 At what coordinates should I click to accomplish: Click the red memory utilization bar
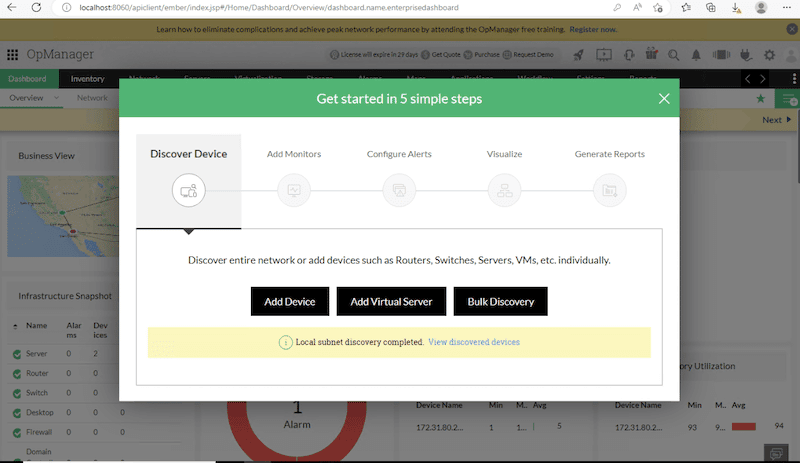(x=744, y=426)
